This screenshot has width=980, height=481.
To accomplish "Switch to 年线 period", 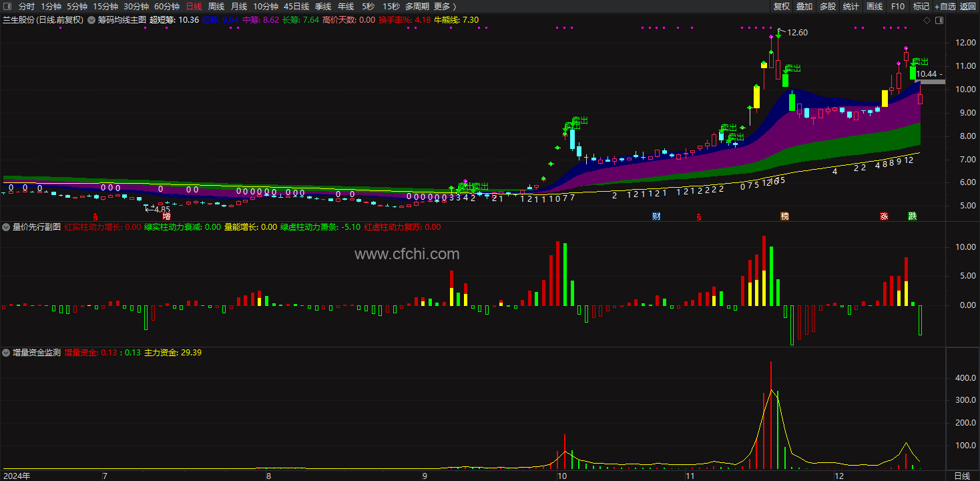I will click(x=346, y=6).
